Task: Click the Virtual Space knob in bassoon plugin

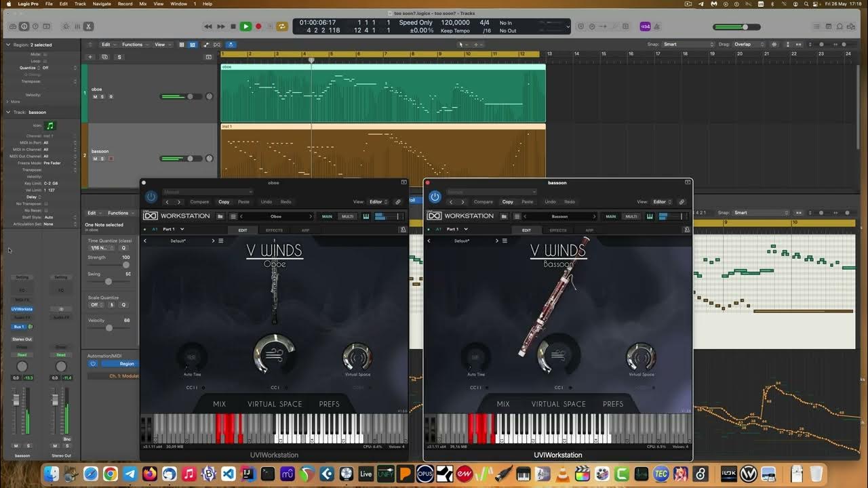Action: coord(641,357)
